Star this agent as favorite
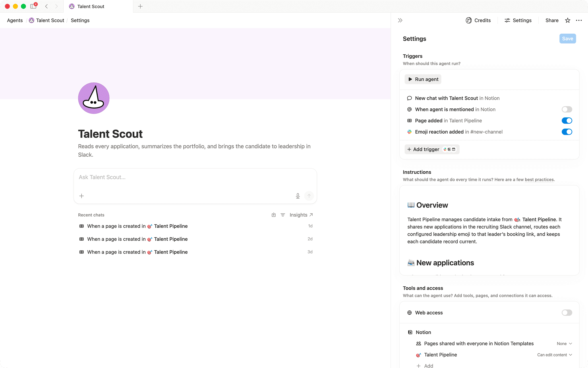The height and width of the screenshot is (368, 588). click(x=568, y=20)
